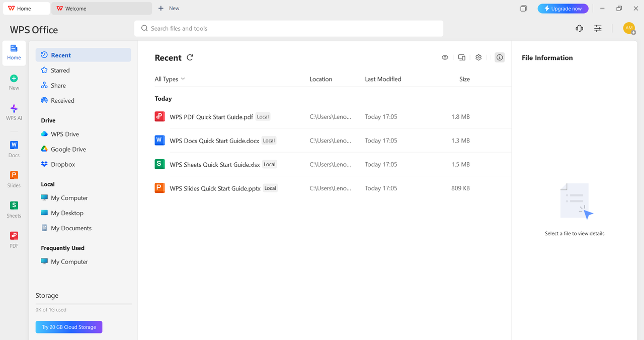Open Sheets in the left sidebar
This screenshot has width=644, height=340.
pyautogui.click(x=14, y=209)
